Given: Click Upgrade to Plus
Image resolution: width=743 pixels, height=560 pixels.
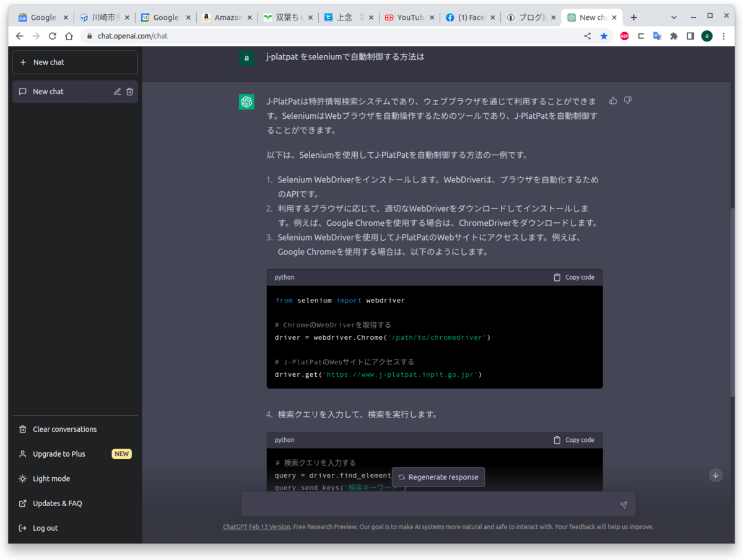Looking at the screenshot, I should (x=75, y=454).
